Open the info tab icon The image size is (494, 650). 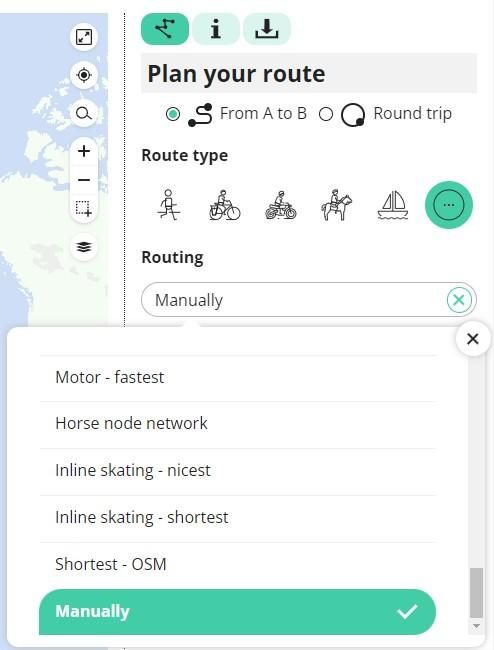click(216, 29)
